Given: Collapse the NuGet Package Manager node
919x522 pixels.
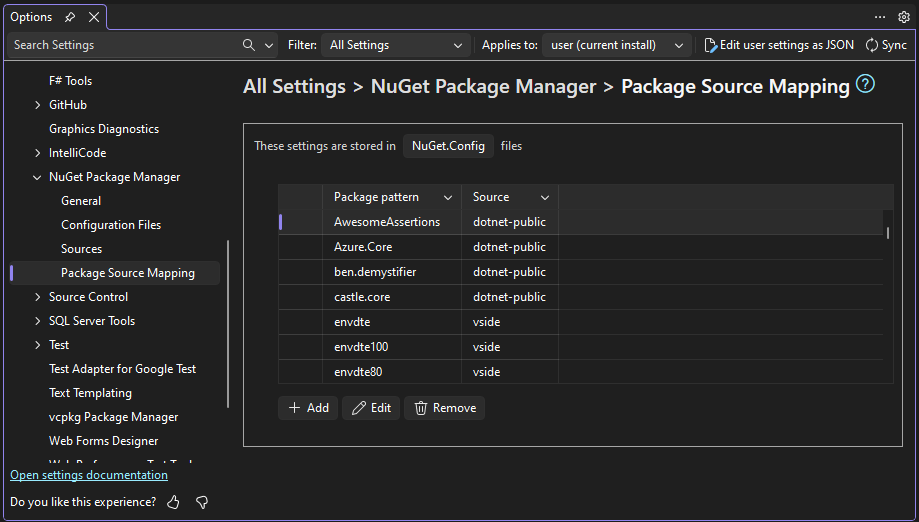Looking at the screenshot, I should (x=38, y=177).
